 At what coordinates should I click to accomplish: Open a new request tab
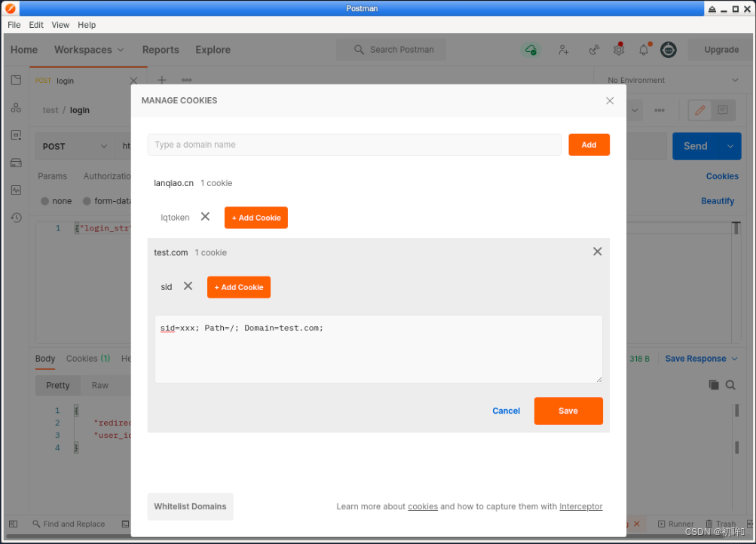point(162,80)
